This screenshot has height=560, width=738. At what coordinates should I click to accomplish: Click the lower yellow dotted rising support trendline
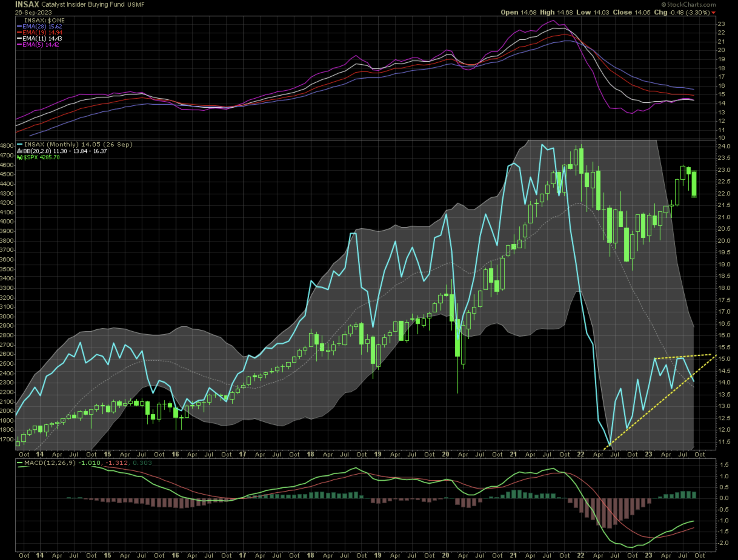coord(661,402)
